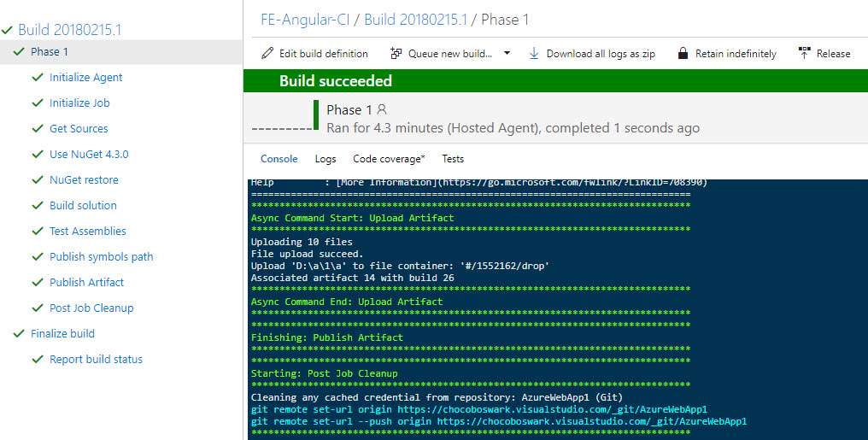Screen dimensions: 868x440
Task: Click the lock icon for Retain indefinitely
Action: coord(683,54)
